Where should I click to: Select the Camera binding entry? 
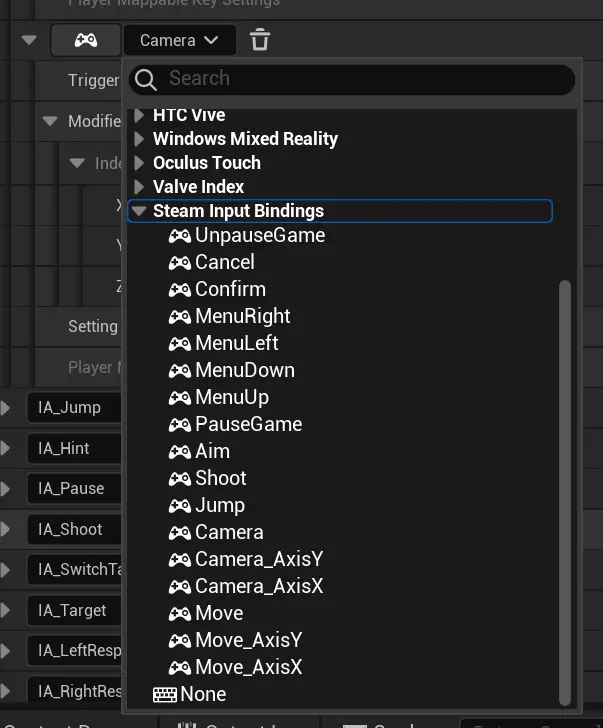pyautogui.click(x=229, y=532)
